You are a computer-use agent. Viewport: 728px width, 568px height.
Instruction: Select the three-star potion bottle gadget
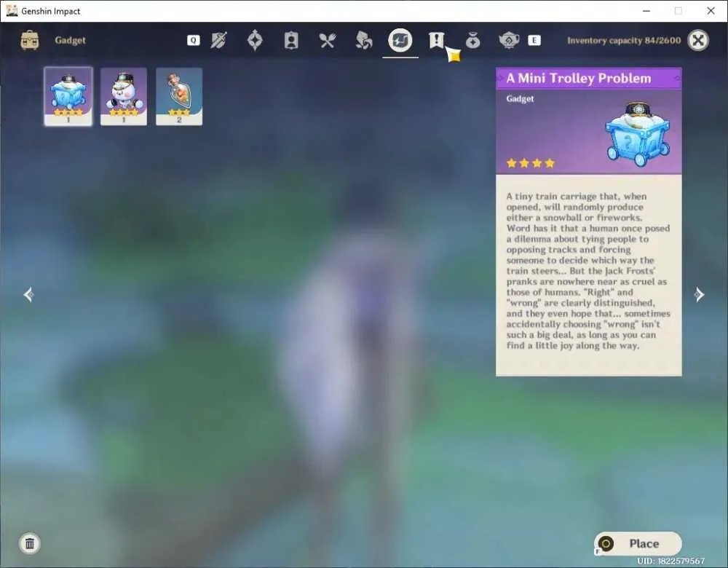pos(179,96)
